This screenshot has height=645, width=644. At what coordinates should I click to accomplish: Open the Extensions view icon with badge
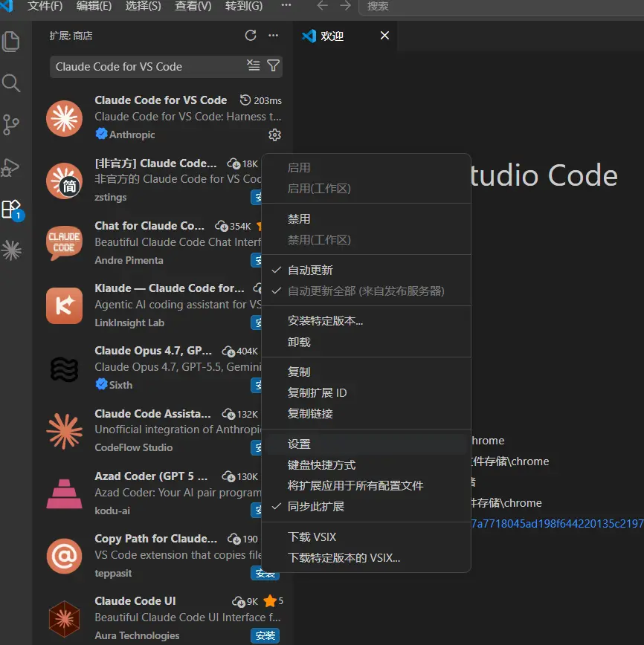pyautogui.click(x=12, y=210)
